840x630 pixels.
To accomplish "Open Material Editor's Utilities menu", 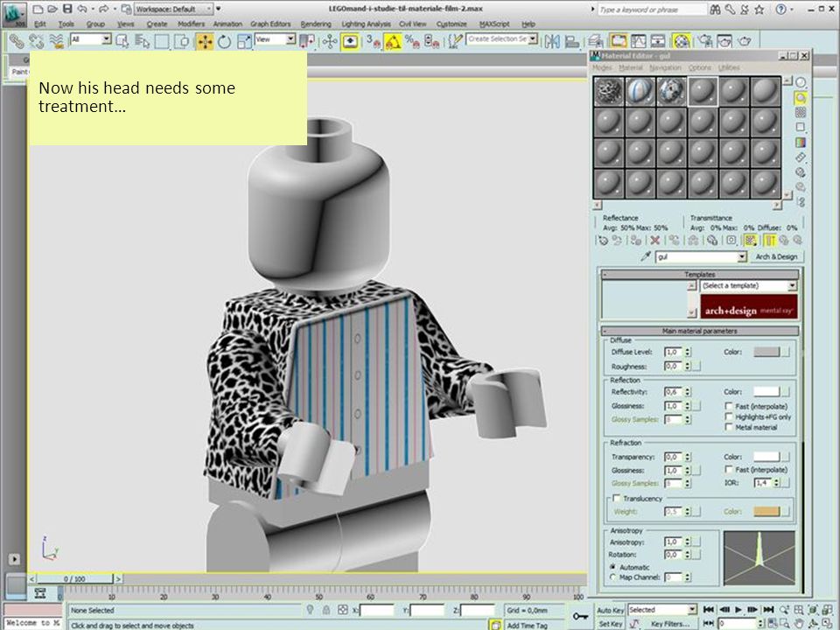I will click(729, 67).
